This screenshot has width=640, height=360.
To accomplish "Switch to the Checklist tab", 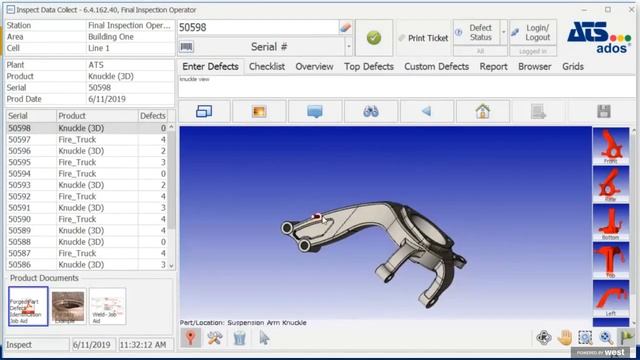I will click(x=267, y=67).
